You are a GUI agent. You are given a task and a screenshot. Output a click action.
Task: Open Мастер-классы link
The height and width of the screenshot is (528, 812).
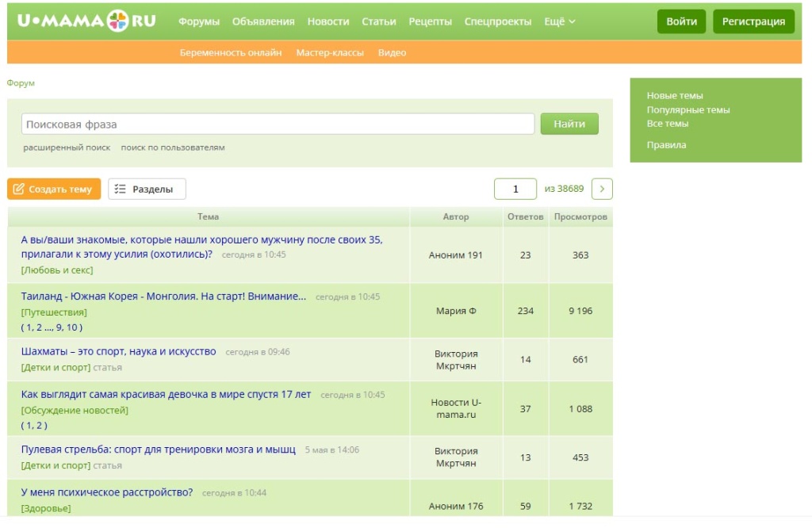(330, 53)
